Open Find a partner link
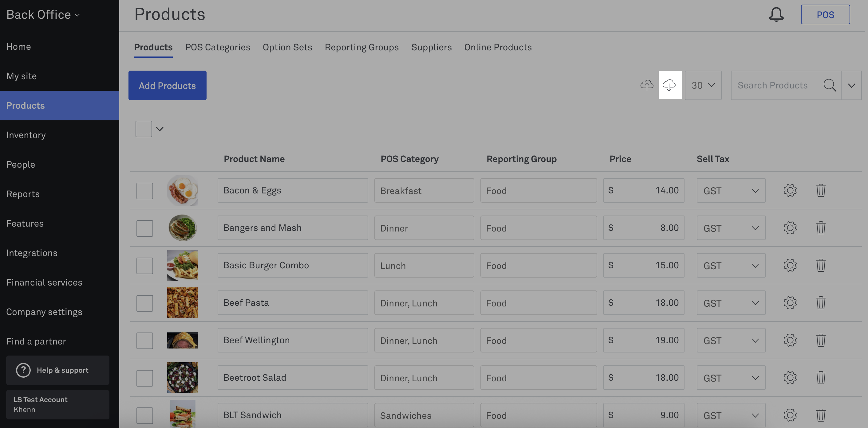 (x=60, y=341)
